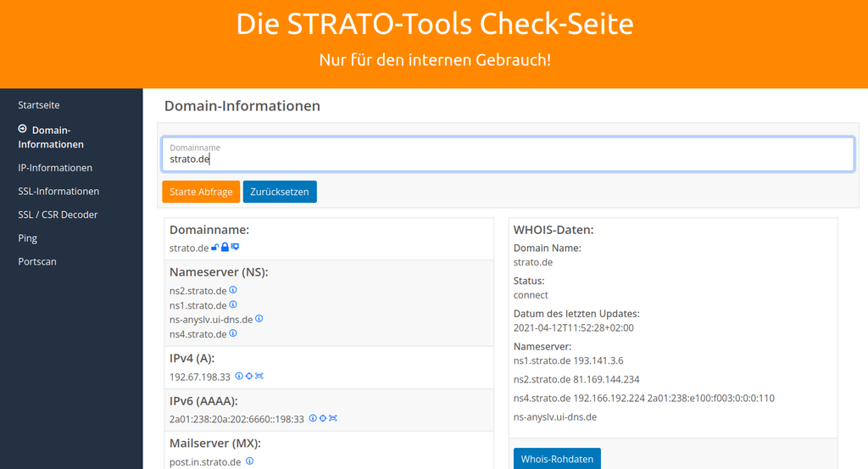Viewport: 868px width, 469px height.
Task: Open info icon for IPv4 192.67.198.33
Action: (x=239, y=376)
